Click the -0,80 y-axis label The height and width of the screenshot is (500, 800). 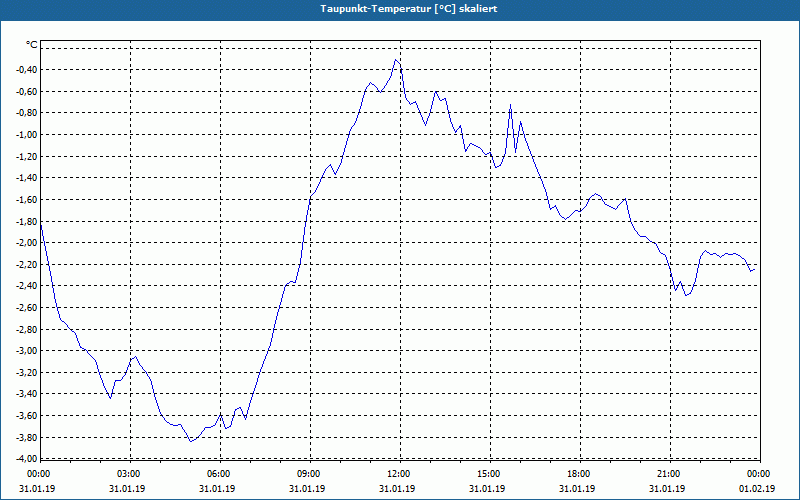point(28,113)
